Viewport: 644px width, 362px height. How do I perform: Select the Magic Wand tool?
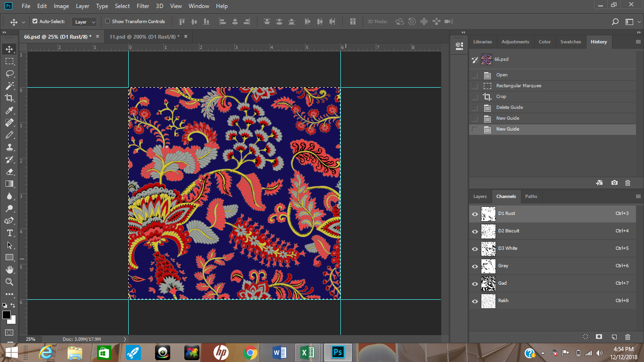[9, 86]
